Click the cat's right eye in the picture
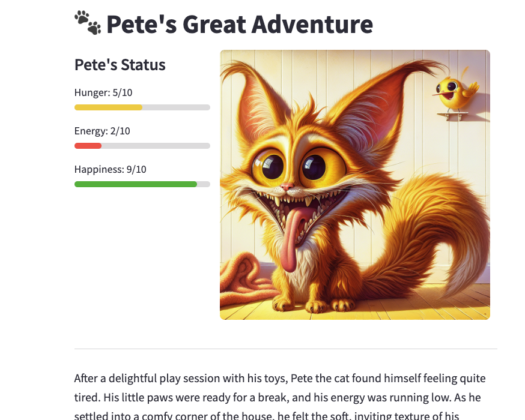The width and height of the screenshot is (525, 420). (315, 167)
